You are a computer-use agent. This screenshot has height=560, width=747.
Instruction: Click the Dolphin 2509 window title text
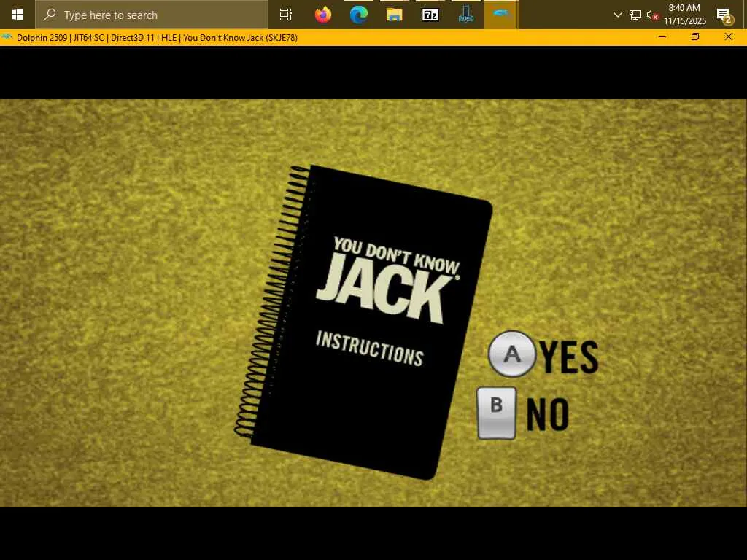pyautogui.click(x=158, y=38)
